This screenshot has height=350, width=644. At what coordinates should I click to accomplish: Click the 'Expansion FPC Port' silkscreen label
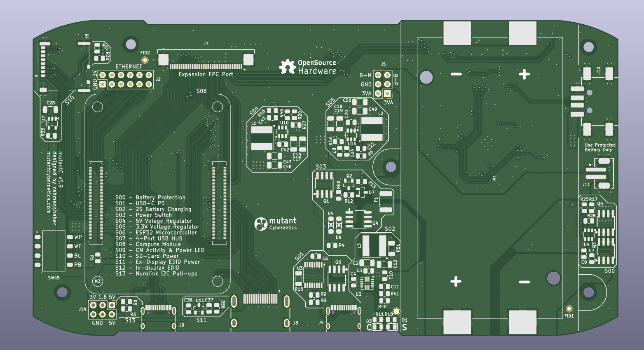point(206,75)
